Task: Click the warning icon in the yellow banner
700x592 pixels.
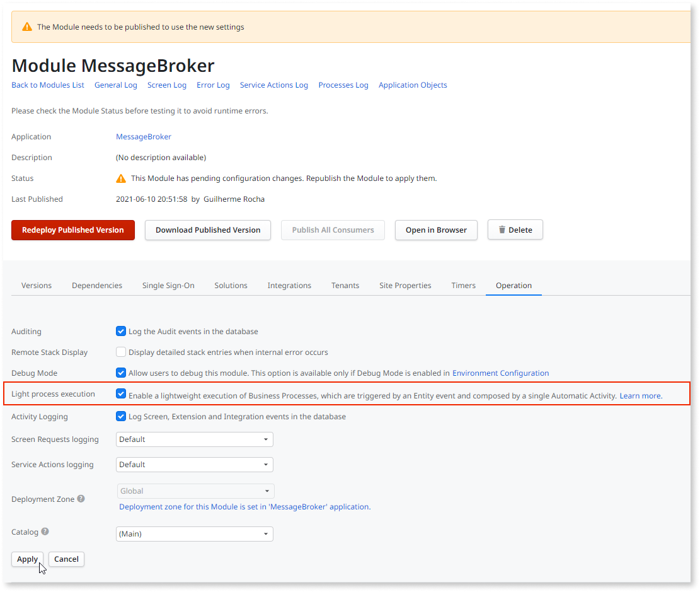Action: pyautogui.click(x=26, y=26)
